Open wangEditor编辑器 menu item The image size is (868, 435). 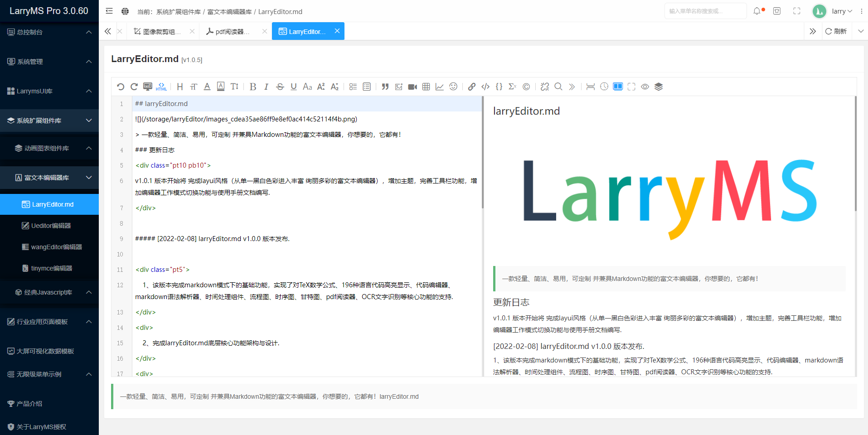click(49, 247)
